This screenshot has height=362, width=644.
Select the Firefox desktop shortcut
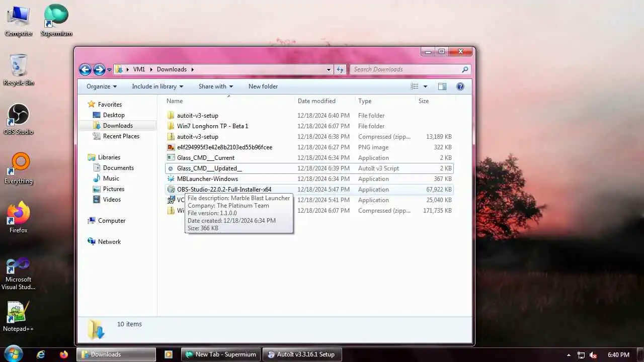pyautogui.click(x=19, y=217)
